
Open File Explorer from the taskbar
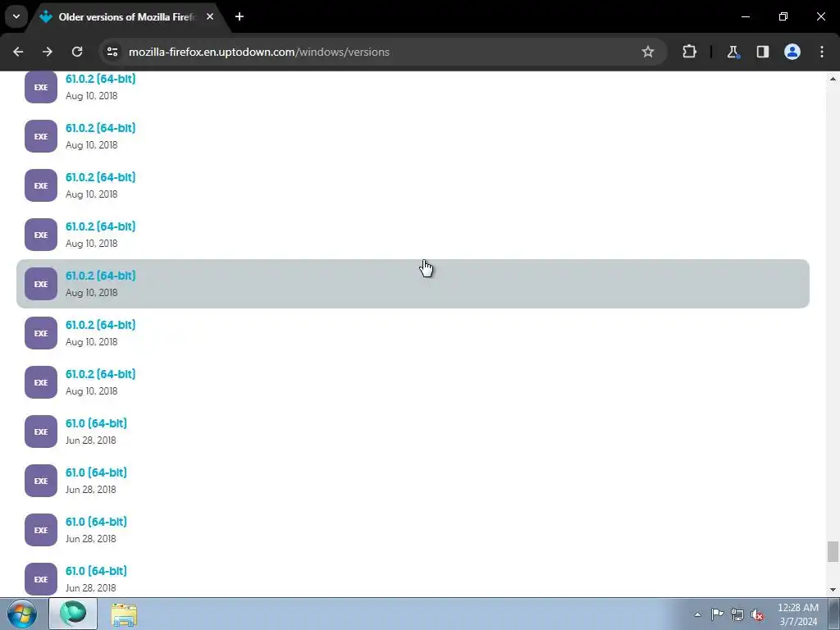pyautogui.click(x=124, y=614)
